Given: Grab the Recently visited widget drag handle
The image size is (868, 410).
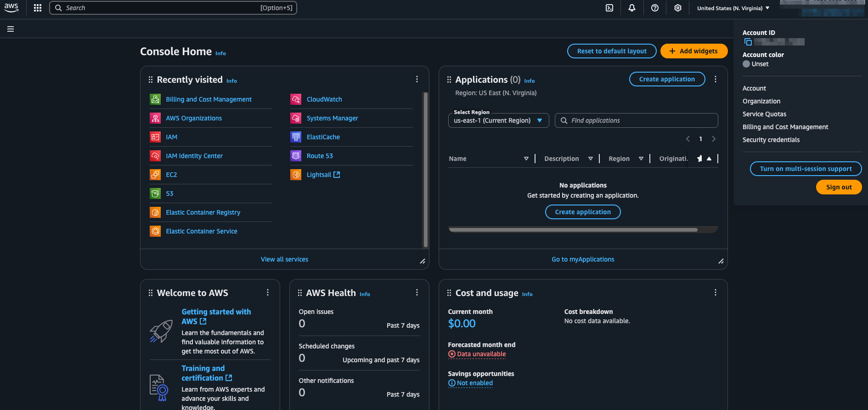Looking at the screenshot, I should pyautogui.click(x=151, y=80).
